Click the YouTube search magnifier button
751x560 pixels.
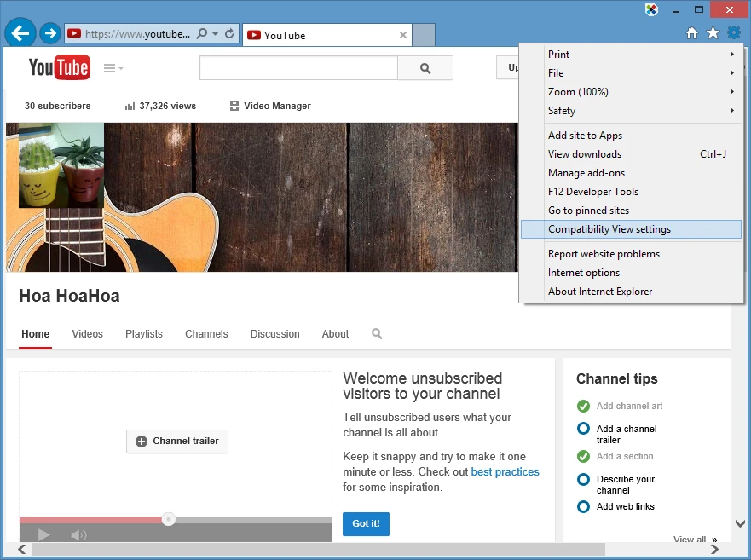(425, 68)
